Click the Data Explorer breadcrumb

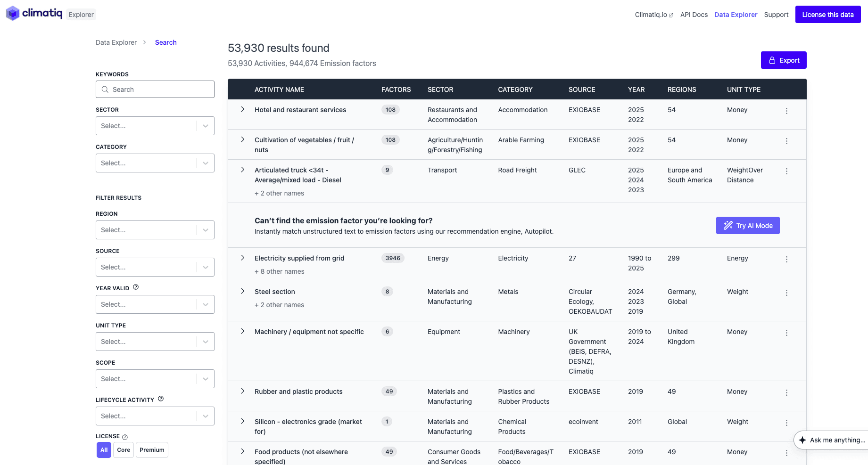(116, 42)
